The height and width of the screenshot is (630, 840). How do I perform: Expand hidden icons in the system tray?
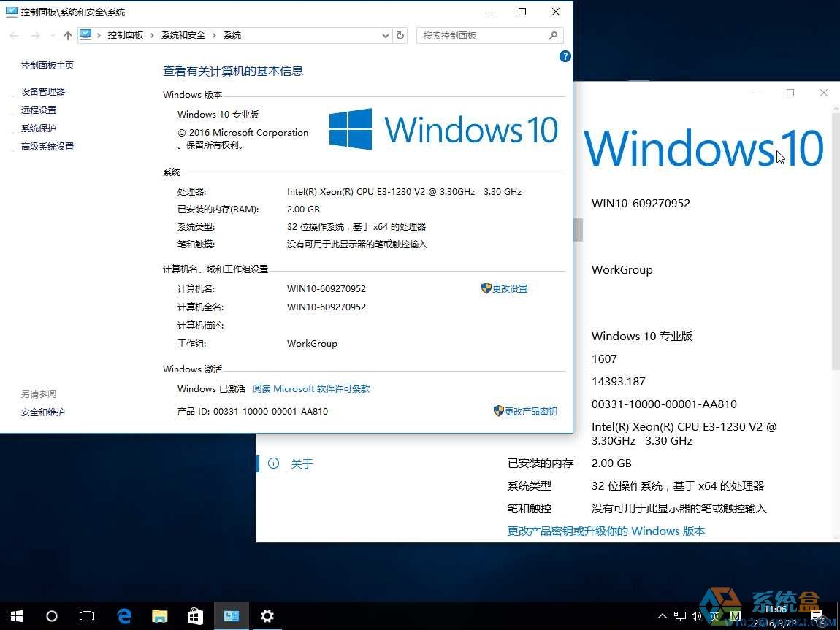(x=662, y=616)
